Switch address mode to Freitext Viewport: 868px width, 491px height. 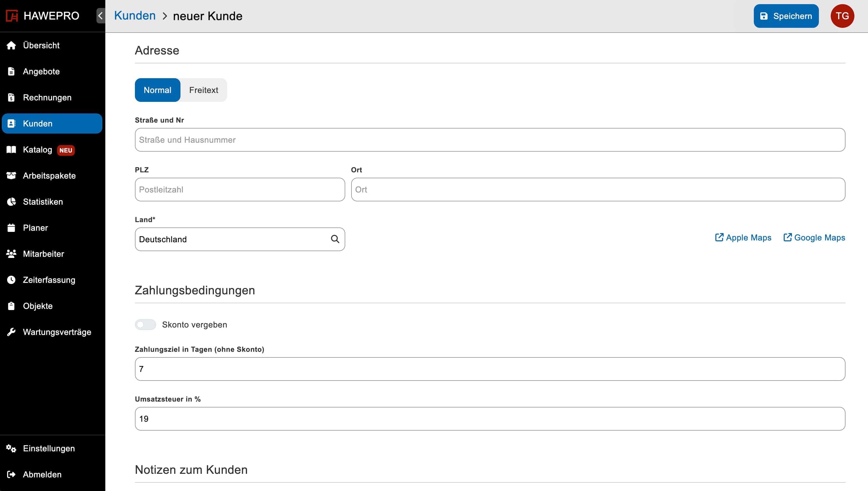(204, 90)
